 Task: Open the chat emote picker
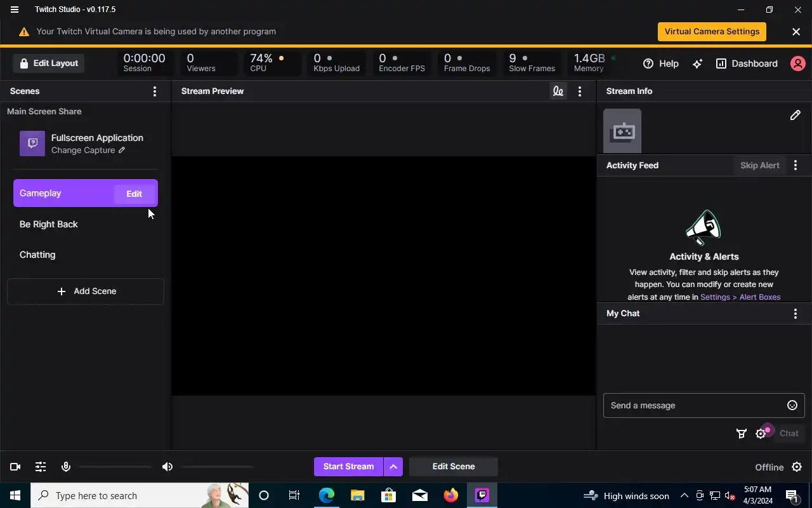[x=792, y=405]
